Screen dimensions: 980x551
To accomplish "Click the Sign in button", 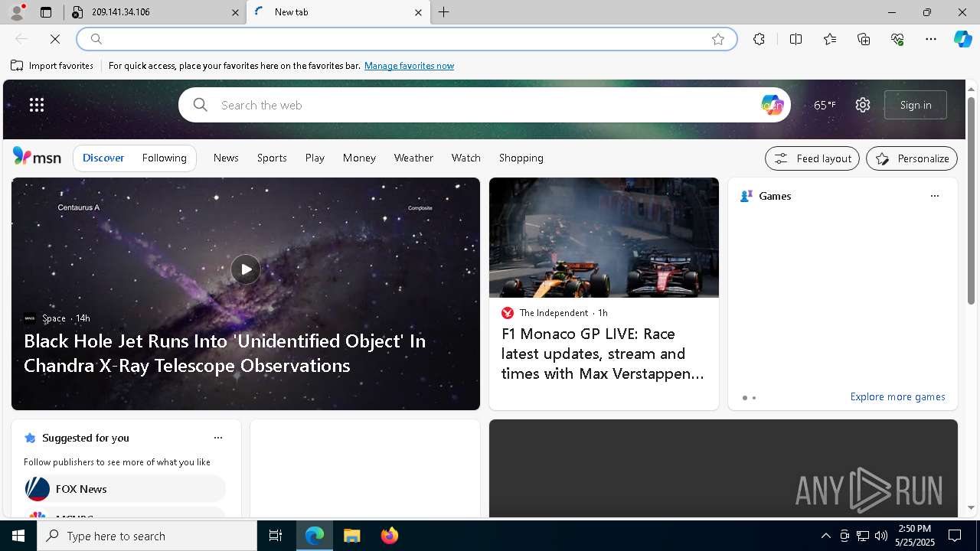I will click(x=916, y=105).
